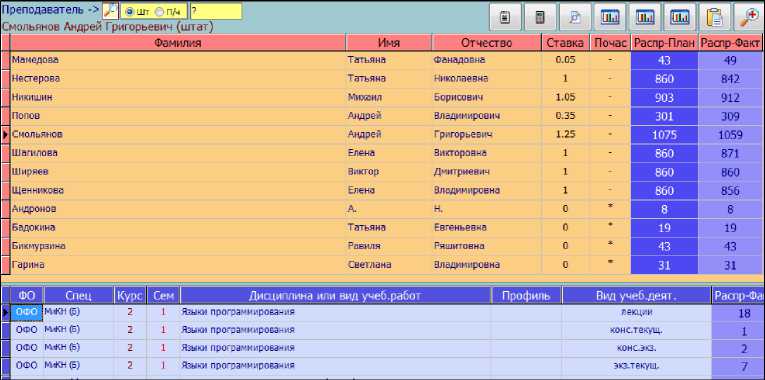
Task: Select the Гарина surname cell
Action: (x=178, y=265)
